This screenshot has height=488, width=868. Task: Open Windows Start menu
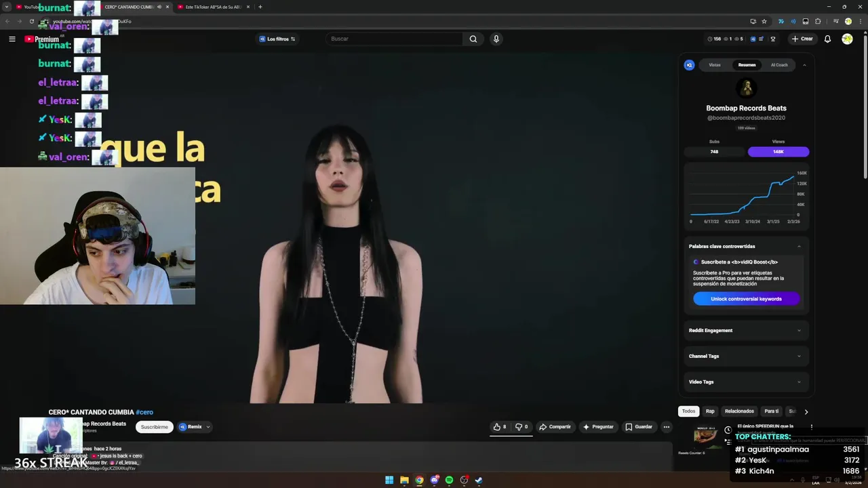point(389,480)
